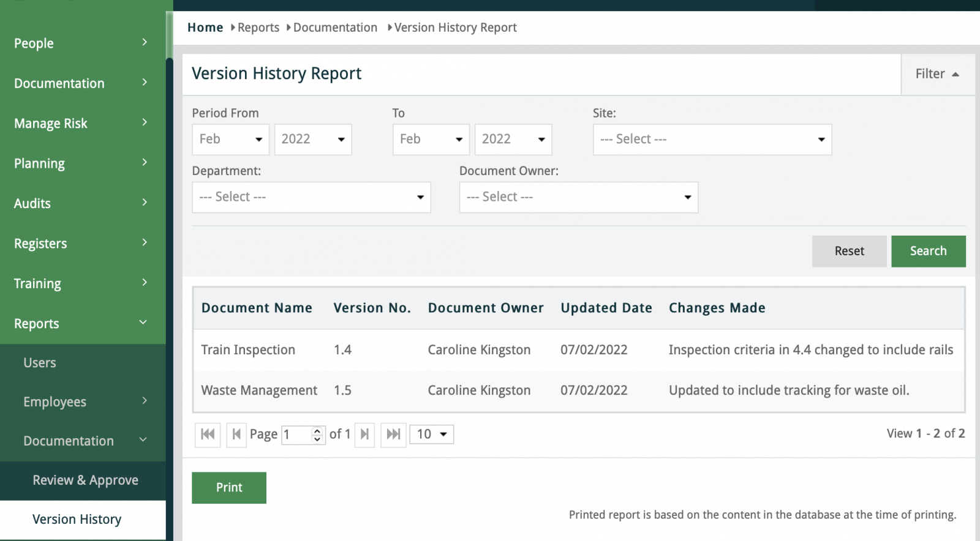This screenshot has height=541, width=980.
Task: Click Home in the breadcrumb
Action: click(x=205, y=28)
